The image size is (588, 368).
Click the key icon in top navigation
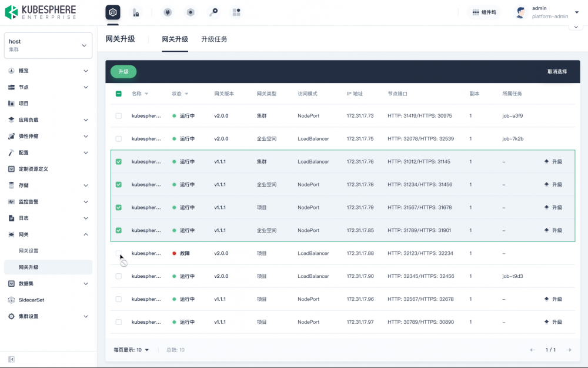pyautogui.click(x=213, y=12)
